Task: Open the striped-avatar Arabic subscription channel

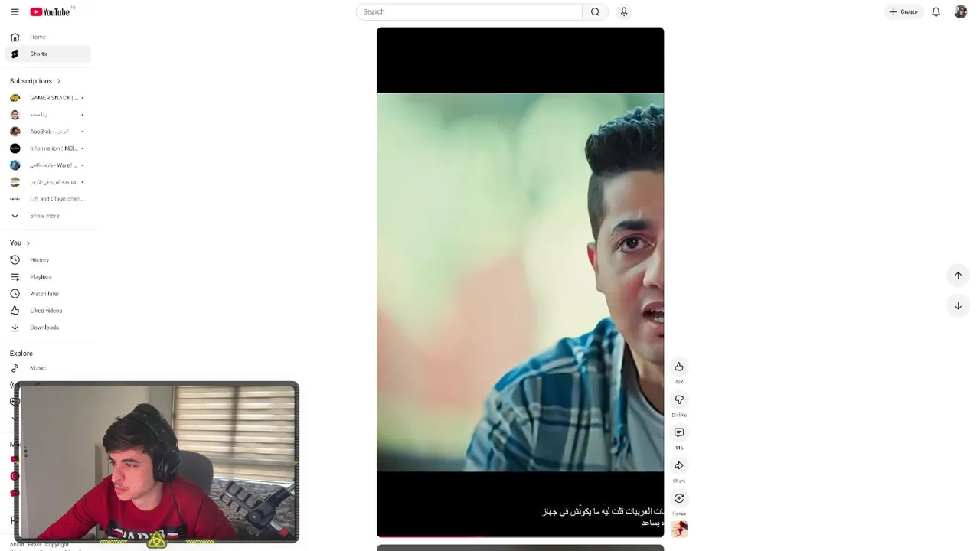Action: coord(47,182)
